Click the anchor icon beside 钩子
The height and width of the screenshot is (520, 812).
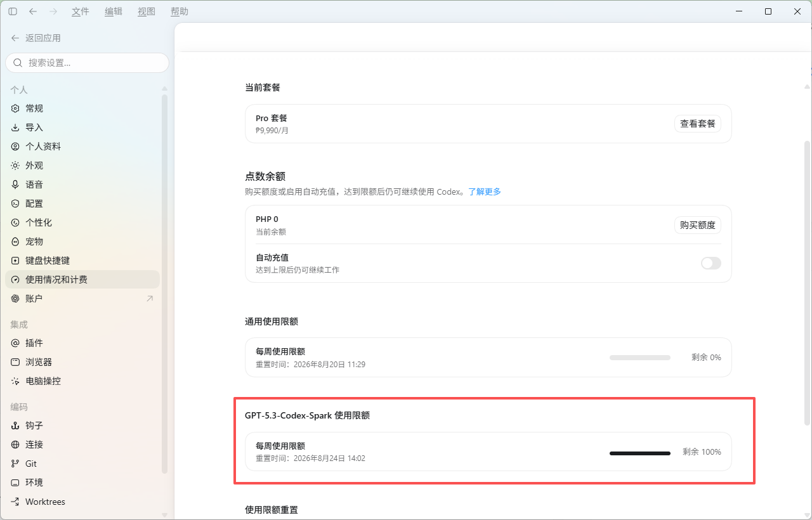(15, 426)
